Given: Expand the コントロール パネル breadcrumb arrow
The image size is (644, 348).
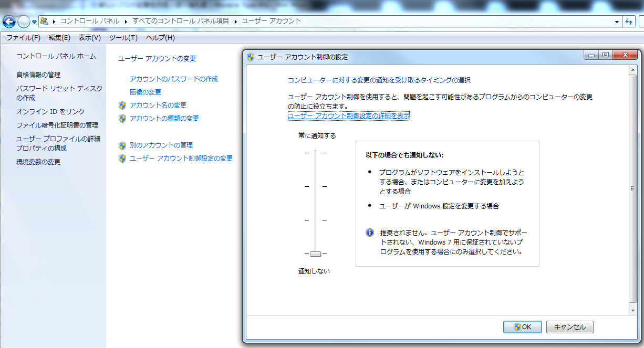Looking at the screenshot, I should (x=126, y=22).
